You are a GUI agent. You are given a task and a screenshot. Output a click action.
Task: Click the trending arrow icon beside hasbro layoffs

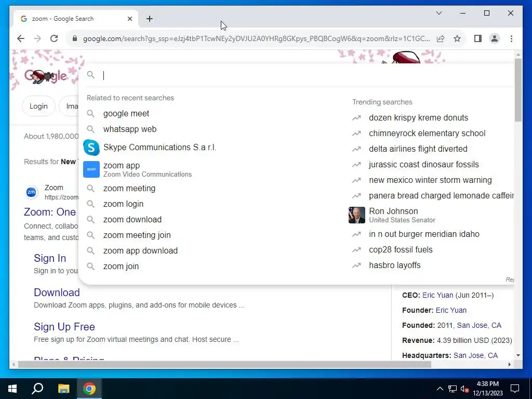[x=356, y=265]
